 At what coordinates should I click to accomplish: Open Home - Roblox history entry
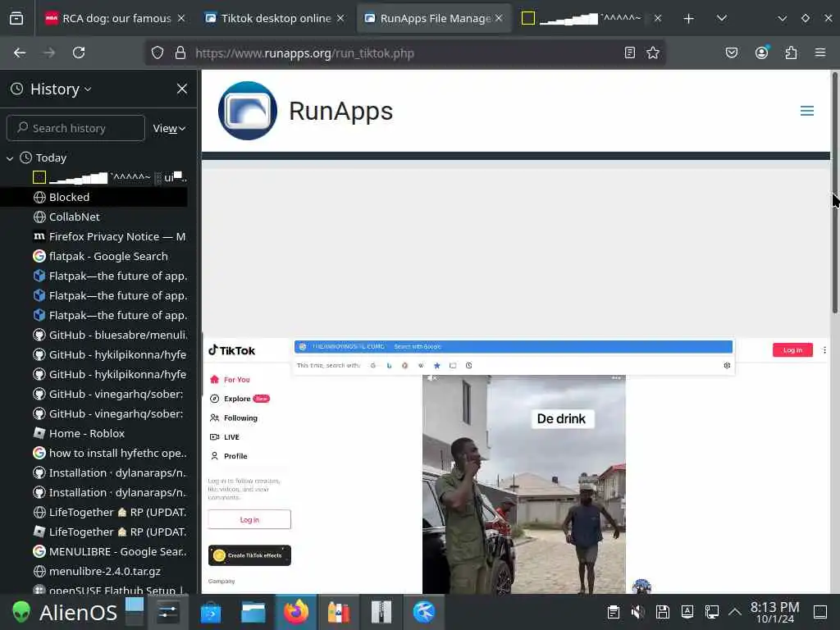94,433
